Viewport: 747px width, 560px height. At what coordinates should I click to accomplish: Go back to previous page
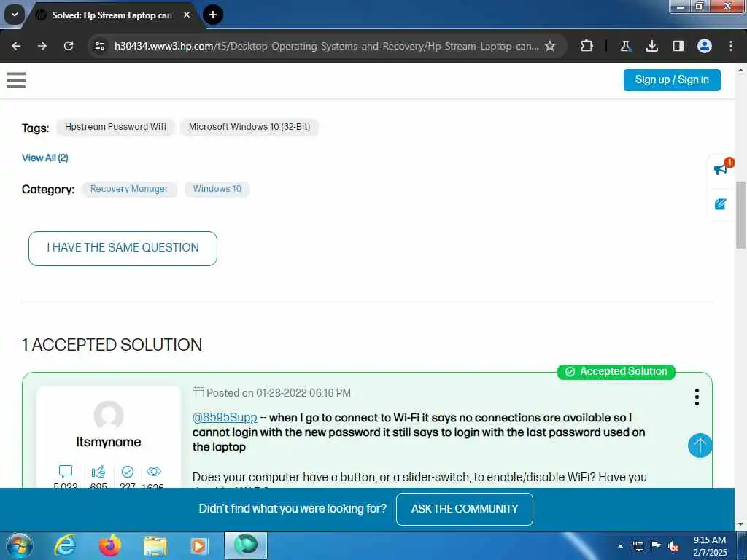point(16,46)
